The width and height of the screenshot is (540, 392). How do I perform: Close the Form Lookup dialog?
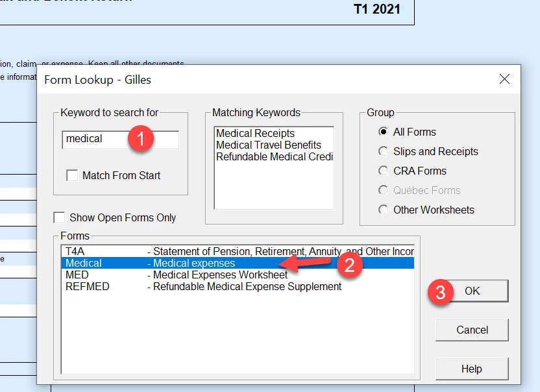(x=504, y=79)
